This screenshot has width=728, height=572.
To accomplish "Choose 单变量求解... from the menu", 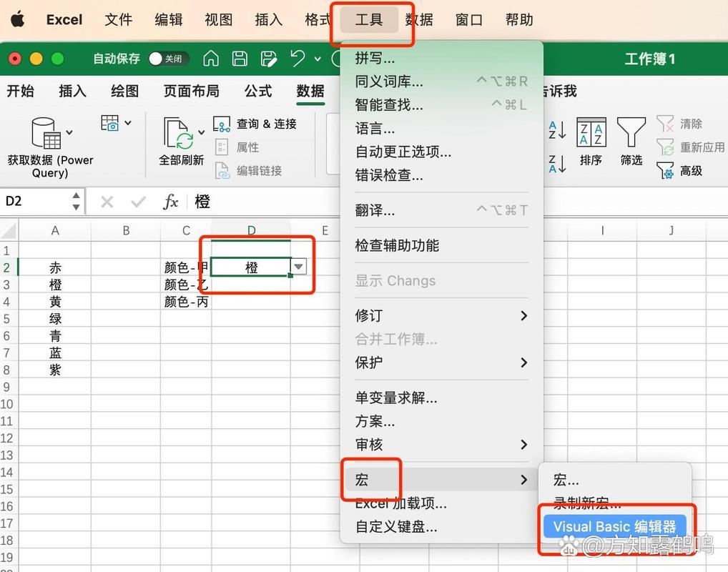I will pyautogui.click(x=441, y=398).
